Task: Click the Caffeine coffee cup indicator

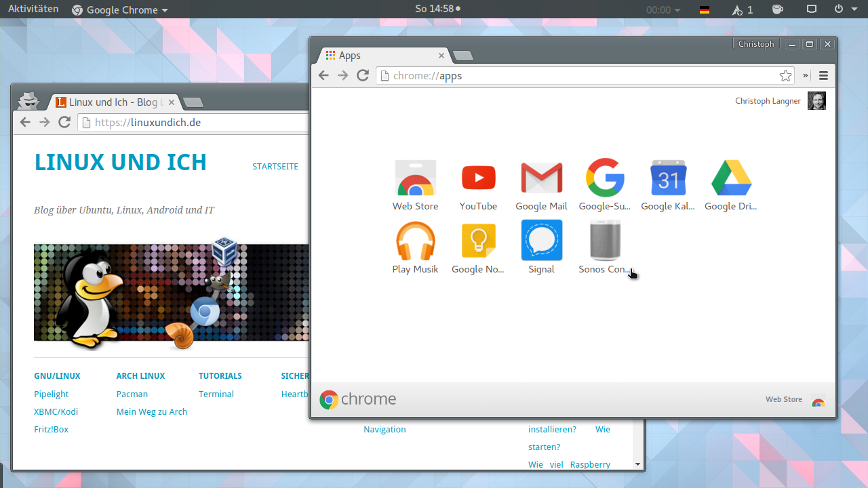Action: tap(778, 9)
